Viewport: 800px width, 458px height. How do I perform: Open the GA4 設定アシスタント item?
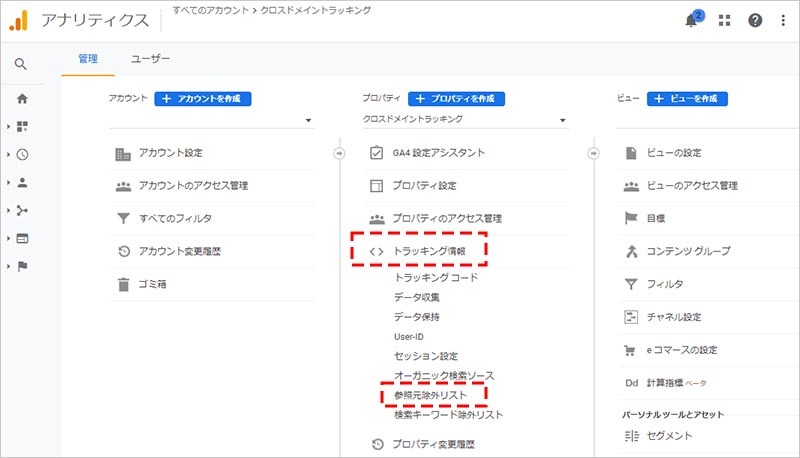click(x=438, y=153)
